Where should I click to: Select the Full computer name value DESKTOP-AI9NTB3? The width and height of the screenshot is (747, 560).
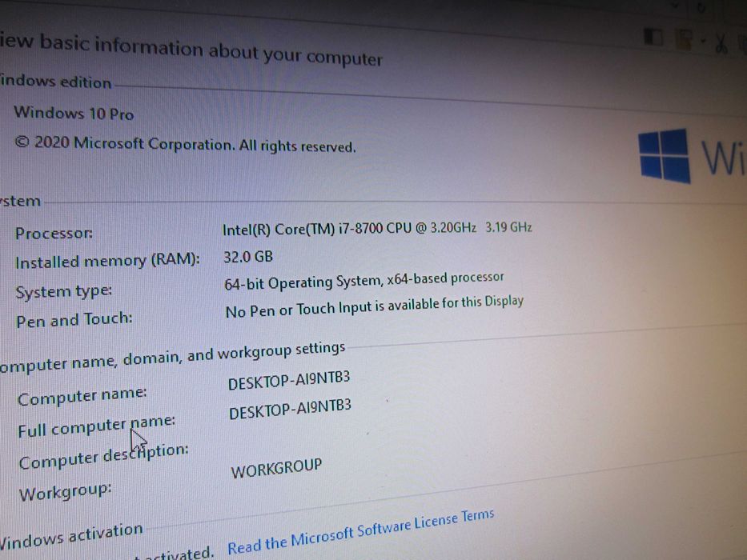290,409
